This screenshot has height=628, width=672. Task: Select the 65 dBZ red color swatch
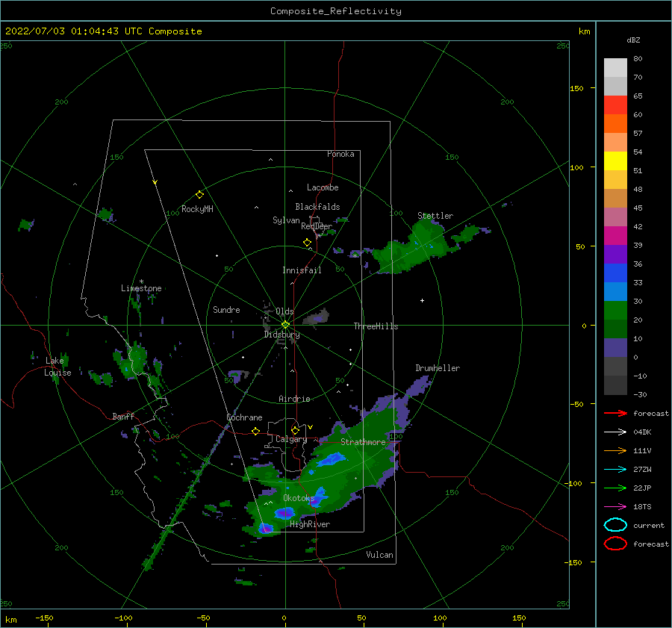coord(615,105)
